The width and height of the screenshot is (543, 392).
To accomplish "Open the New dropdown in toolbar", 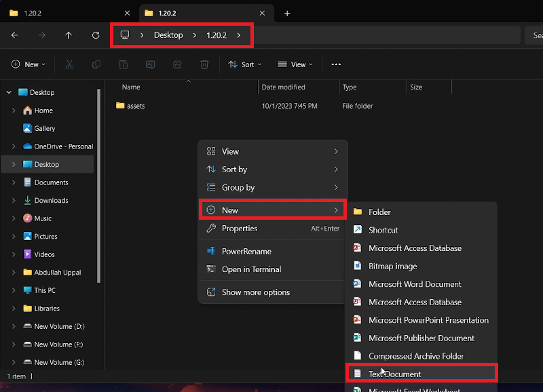I will (x=29, y=64).
